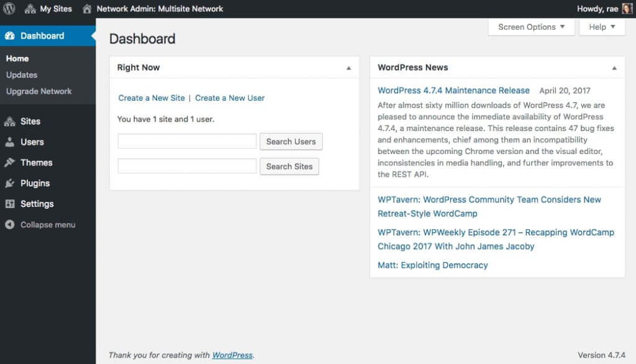636x364 pixels.
Task: Open the Help dropdown panel
Action: coord(601,27)
